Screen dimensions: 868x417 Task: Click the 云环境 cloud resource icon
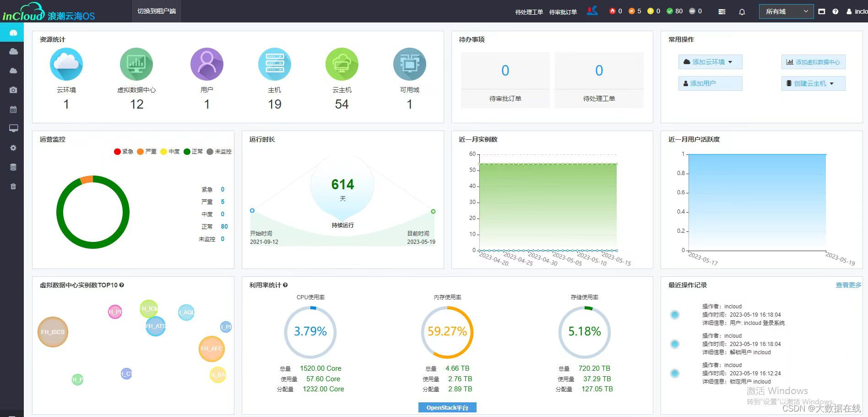tap(66, 64)
